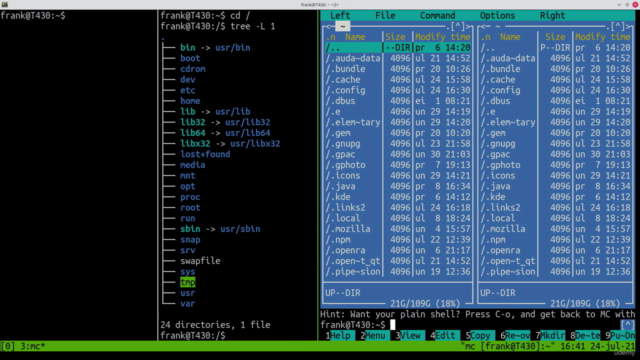Image resolution: width=640 pixels, height=360 pixels.
Task: Click the command-line [^] history button
Action: point(628,325)
